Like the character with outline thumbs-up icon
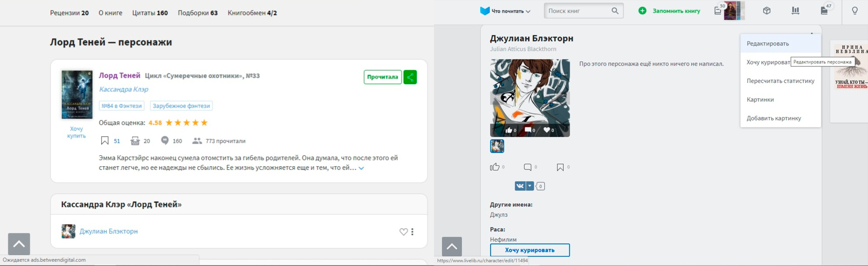 click(x=495, y=167)
